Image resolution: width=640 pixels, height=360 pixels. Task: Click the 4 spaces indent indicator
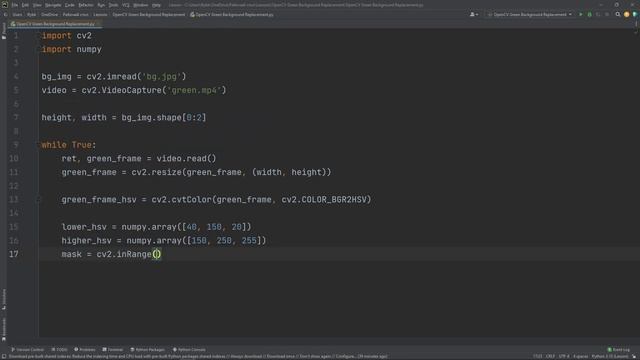tap(580, 357)
